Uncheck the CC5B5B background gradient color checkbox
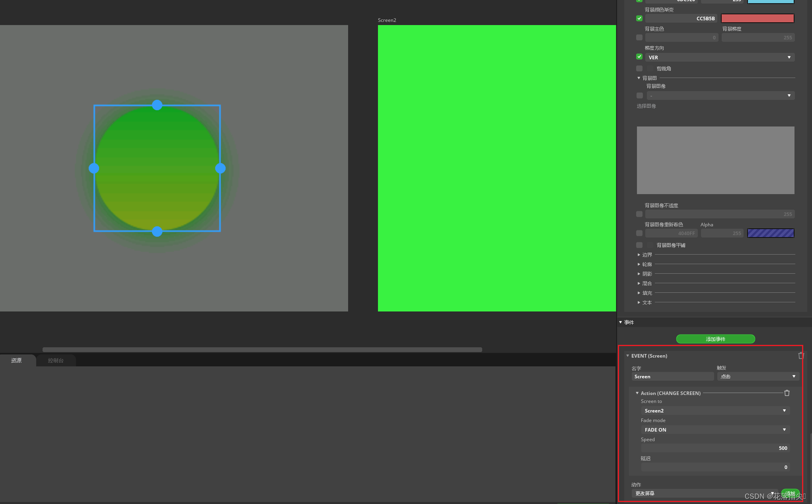 (x=639, y=18)
